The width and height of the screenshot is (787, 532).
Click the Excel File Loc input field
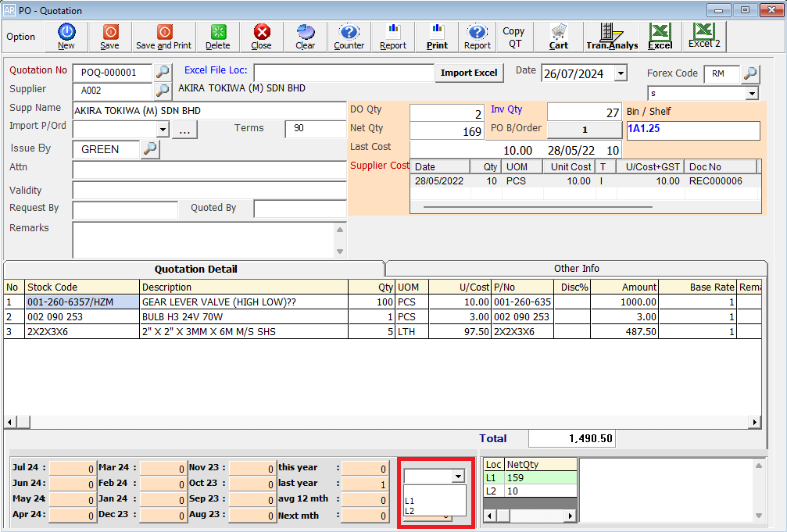point(344,73)
